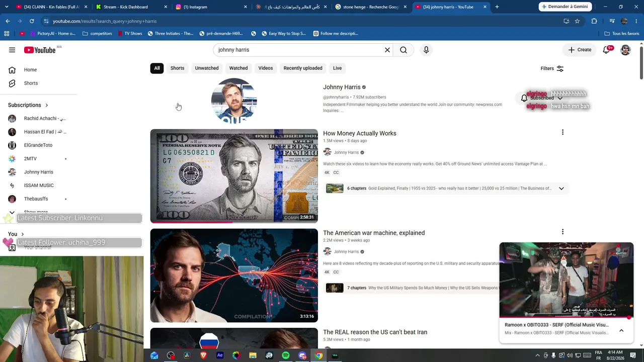This screenshot has width=644, height=362.
Task: Filter results by Watched
Action: pos(238,68)
